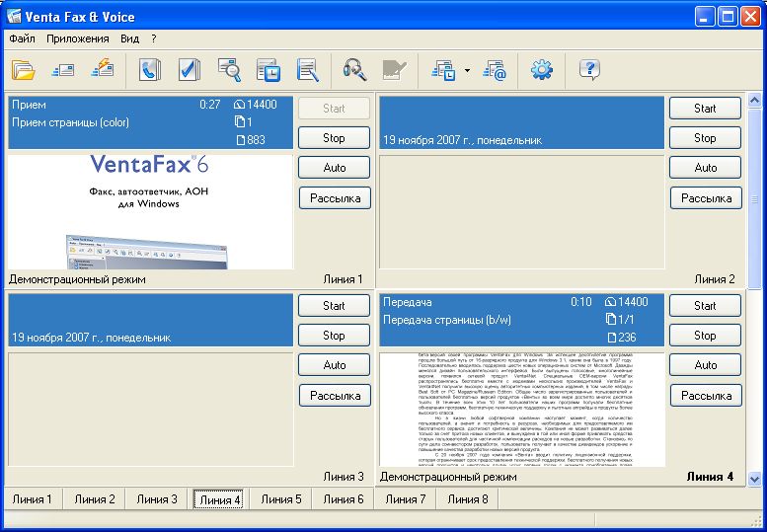767x532 pixels.
Task: Click the vertical scrollbar thumb
Action: (754, 198)
